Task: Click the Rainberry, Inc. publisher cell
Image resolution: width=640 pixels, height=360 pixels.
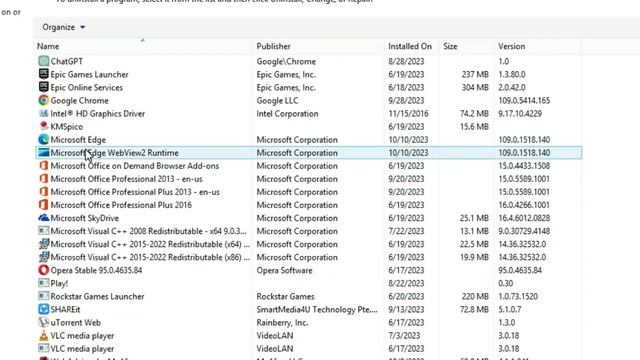Action: [282, 322]
